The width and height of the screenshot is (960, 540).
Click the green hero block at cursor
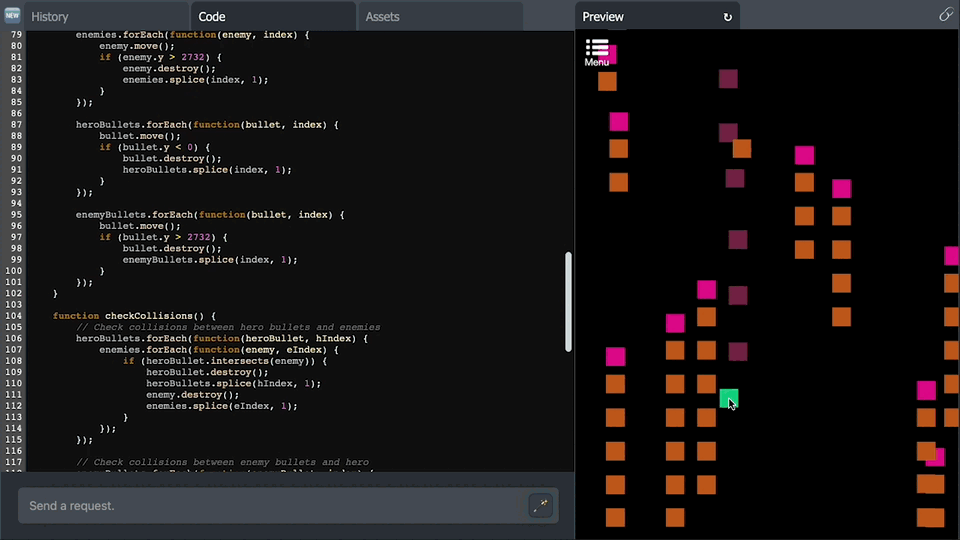[729, 399]
